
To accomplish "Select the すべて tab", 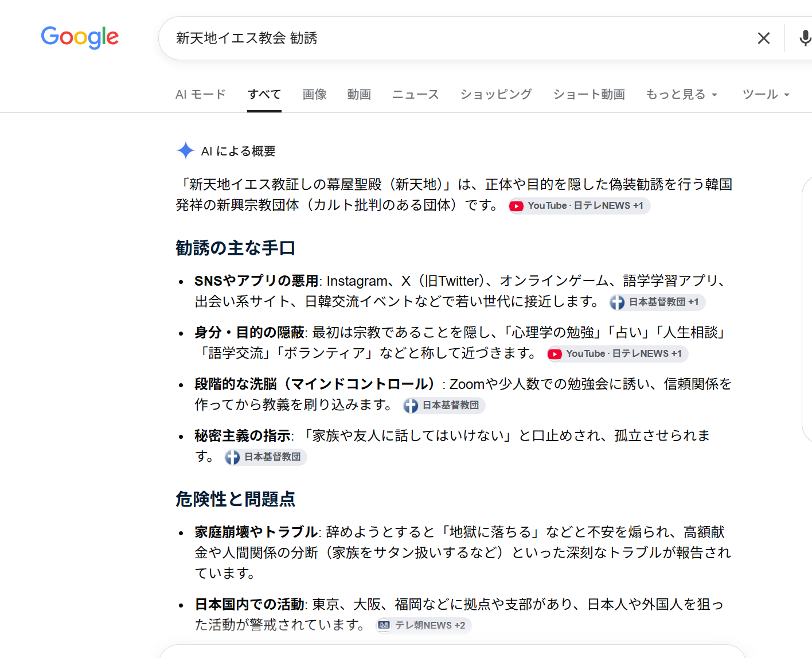I will [x=264, y=94].
